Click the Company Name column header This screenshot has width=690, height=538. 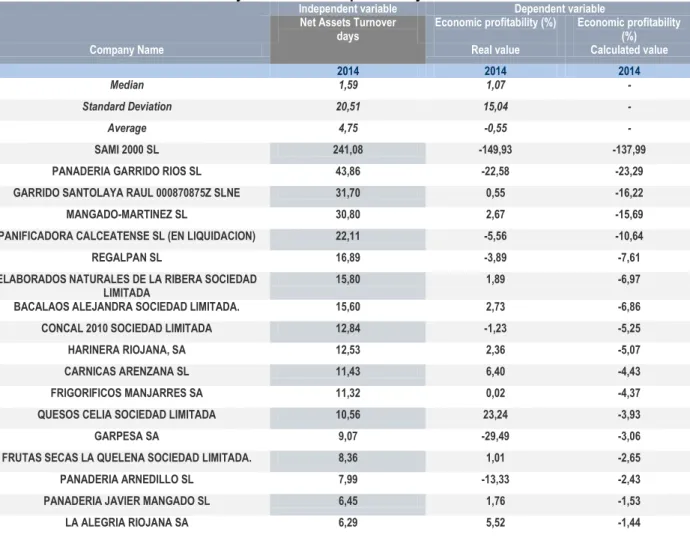[x=127, y=50]
